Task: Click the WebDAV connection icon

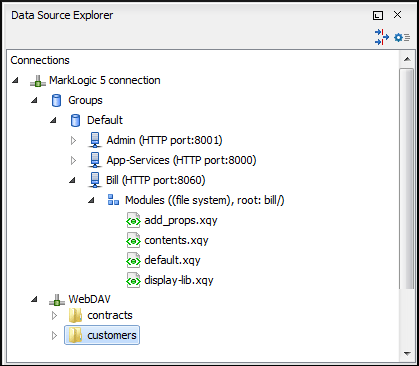Action: (x=57, y=300)
